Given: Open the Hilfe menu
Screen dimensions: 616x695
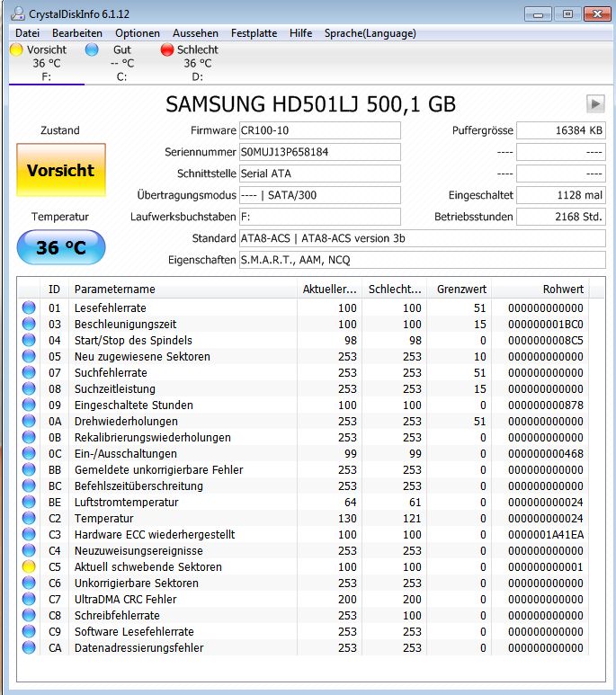Looking at the screenshot, I should click(300, 33).
